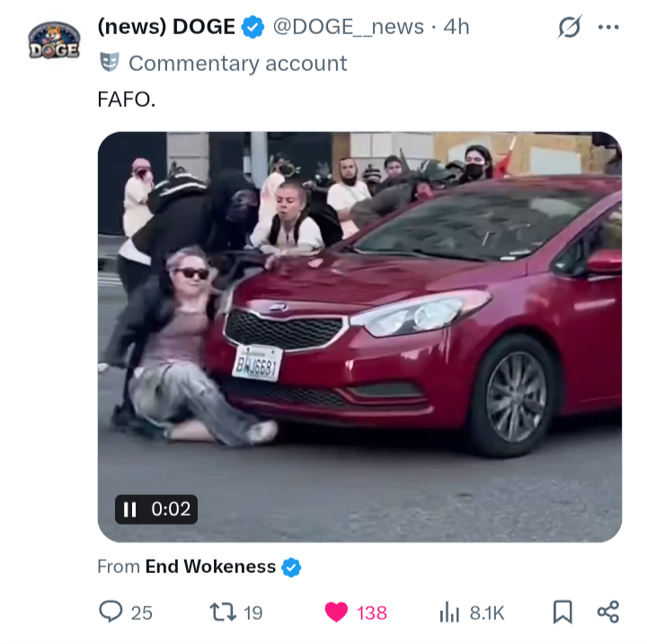Viewport: 647px width, 644px height.
Task: Open the three-dot more options menu
Action: point(608,27)
